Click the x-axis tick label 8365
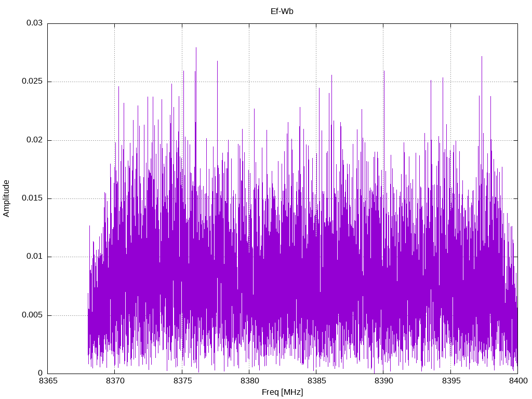Screen dimensions: 532x399 48,381
